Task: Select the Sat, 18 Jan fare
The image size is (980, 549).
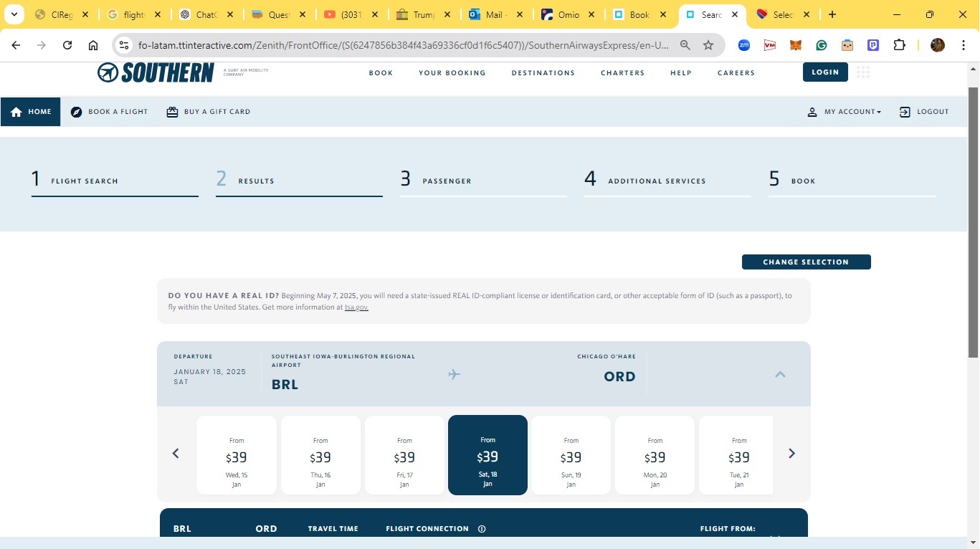Action: tap(487, 455)
